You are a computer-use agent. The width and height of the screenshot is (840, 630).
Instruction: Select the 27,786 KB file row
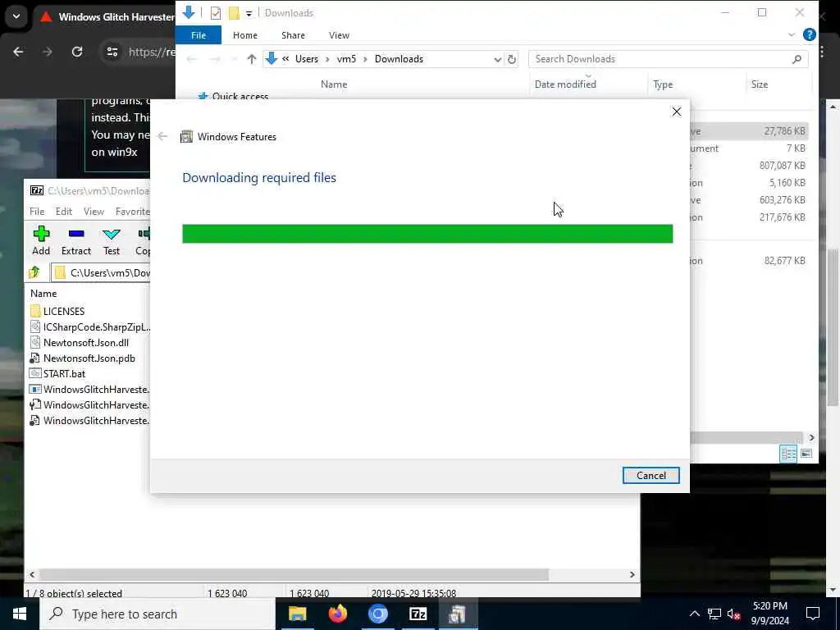click(749, 130)
